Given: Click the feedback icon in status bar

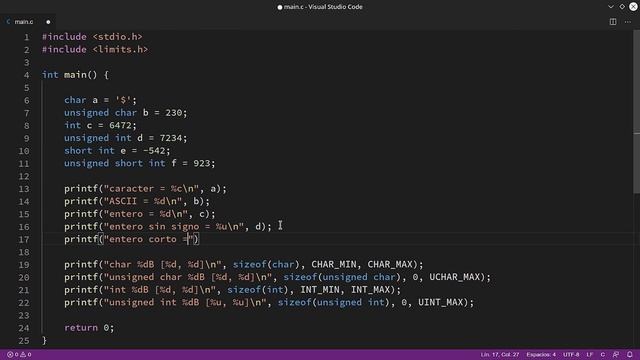Looking at the screenshot, I should (x=616, y=354).
